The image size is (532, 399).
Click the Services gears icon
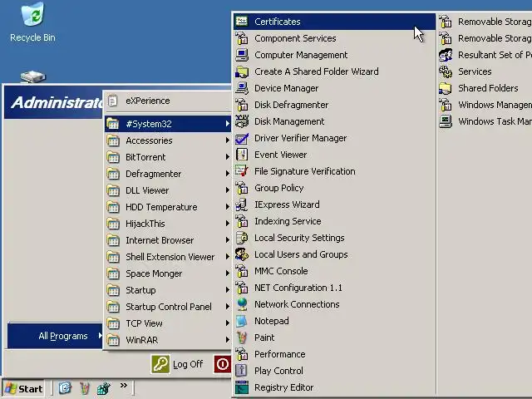tap(446, 71)
